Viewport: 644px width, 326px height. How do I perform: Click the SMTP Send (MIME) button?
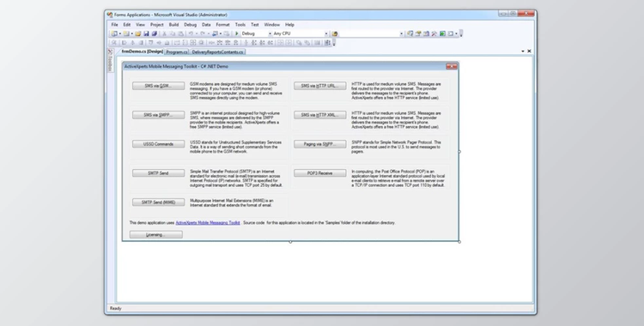[158, 202]
